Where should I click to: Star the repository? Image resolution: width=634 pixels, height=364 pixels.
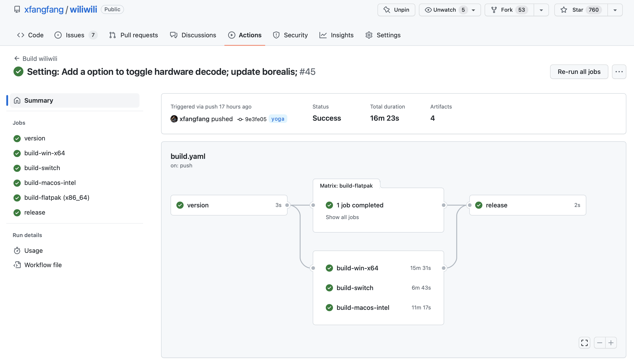point(581,10)
